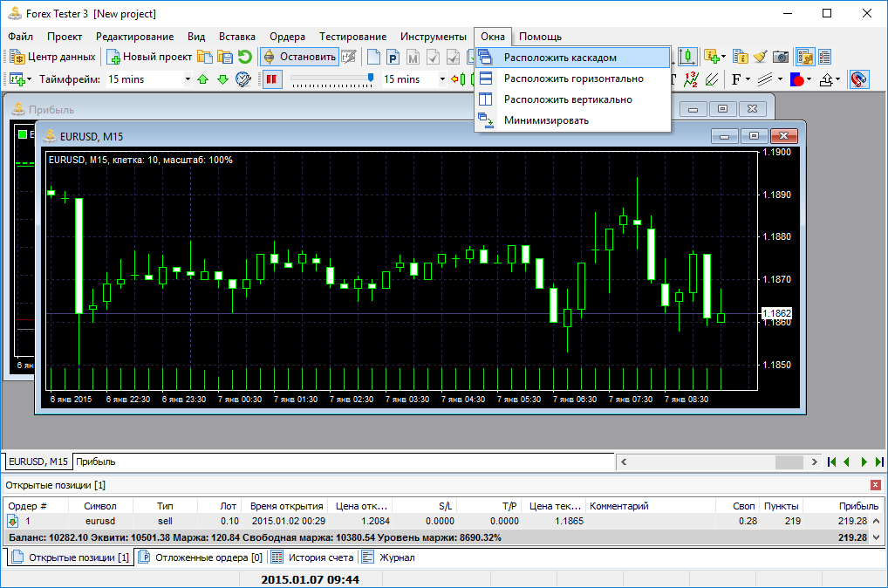Click the clock settings icon
888x588 pixels.
[x=243, y=79]
